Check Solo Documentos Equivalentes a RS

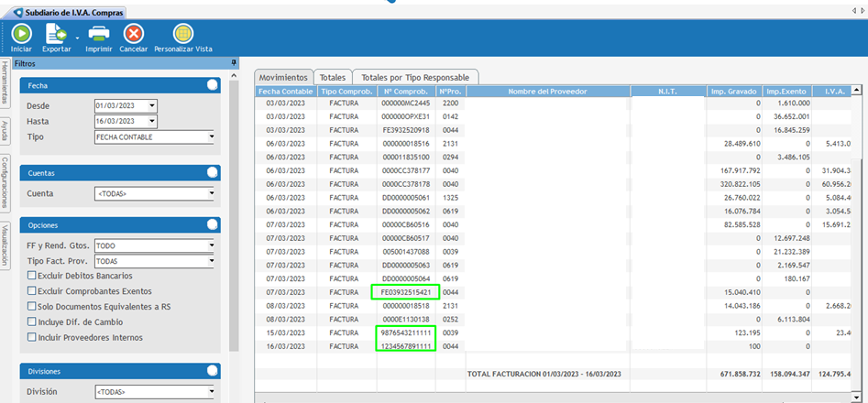coord(31,306)
